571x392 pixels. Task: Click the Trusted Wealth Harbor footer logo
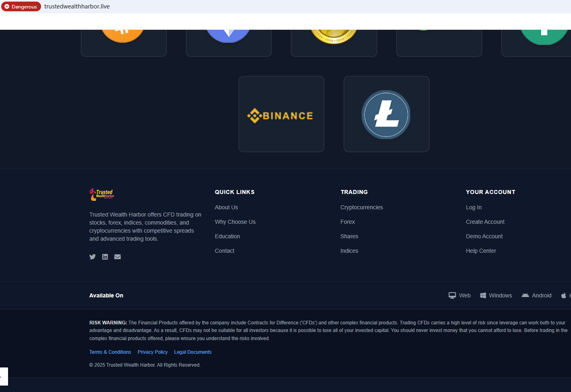coord(102,194)
